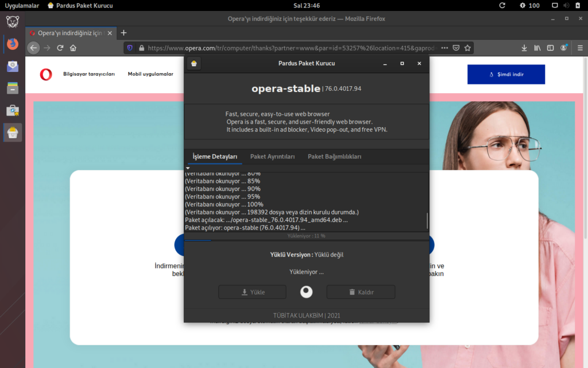The height and width of the screenshot is (368, 588).
Task: Click the system update indicator in top bar
Action: point(502,5)
